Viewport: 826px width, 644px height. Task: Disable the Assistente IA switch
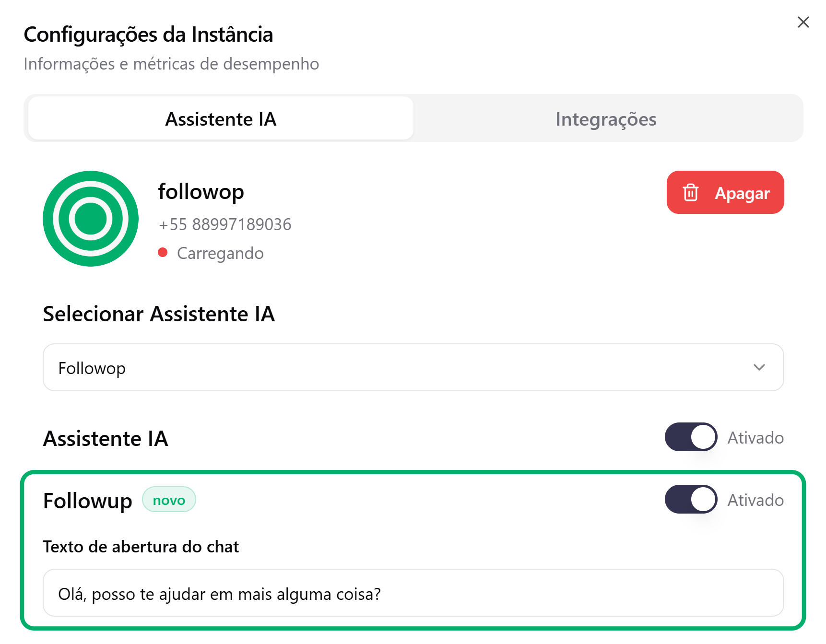(x=691, y=437)
